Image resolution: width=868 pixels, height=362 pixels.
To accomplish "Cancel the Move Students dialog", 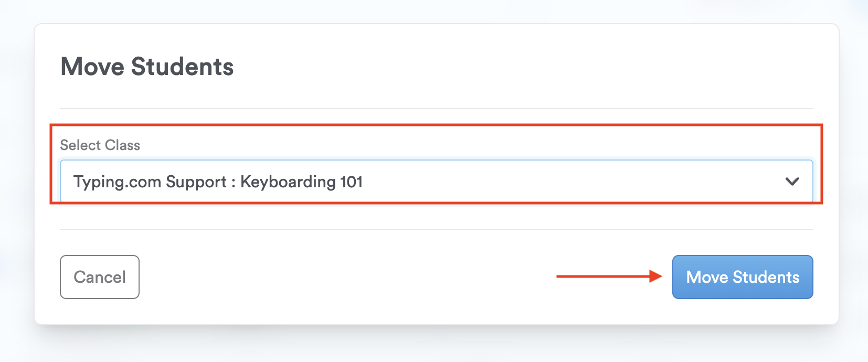I will click(x=100, y=277).
